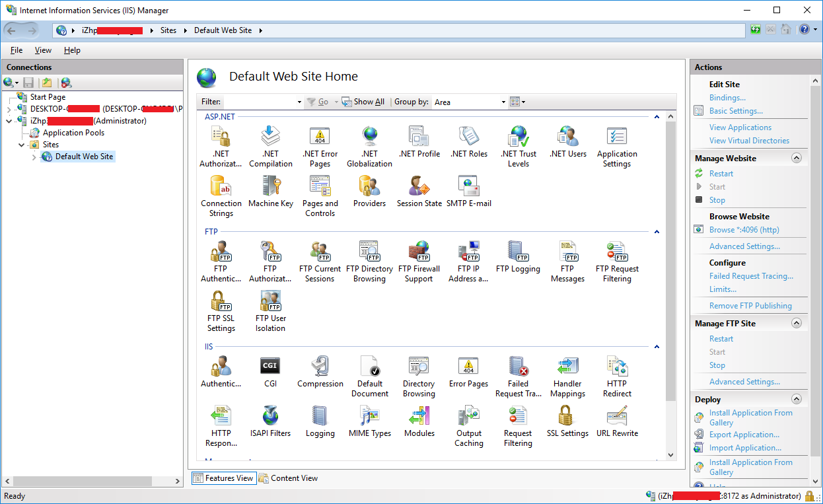823x504 pixels.
Task: Open FTP Authentication feature
Action: point(221,261)
